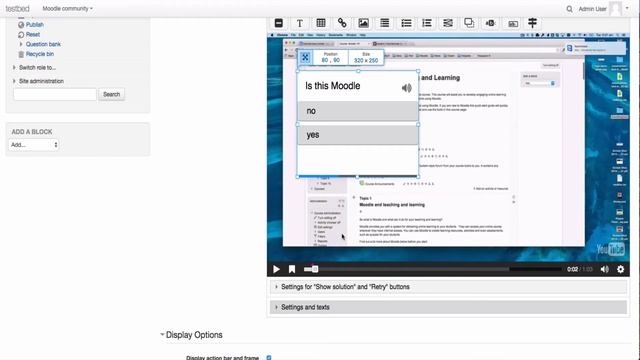Open the Recycle bin link

coord(40,54)
